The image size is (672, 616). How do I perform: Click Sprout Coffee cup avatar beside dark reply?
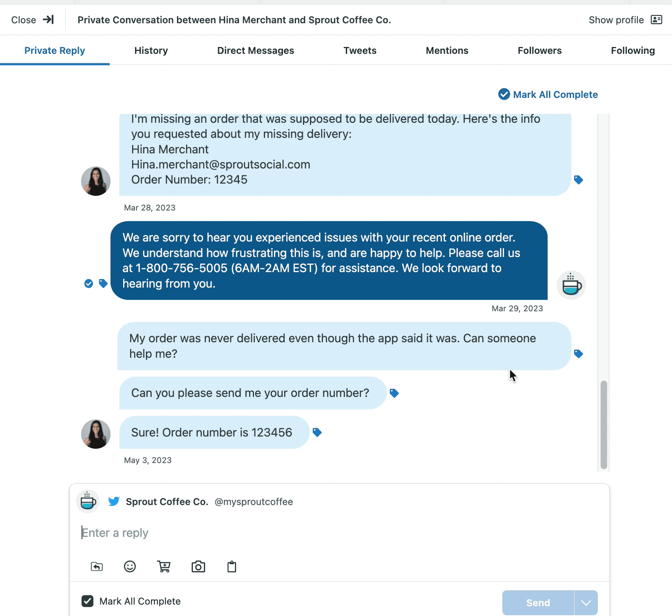point(571,285)
